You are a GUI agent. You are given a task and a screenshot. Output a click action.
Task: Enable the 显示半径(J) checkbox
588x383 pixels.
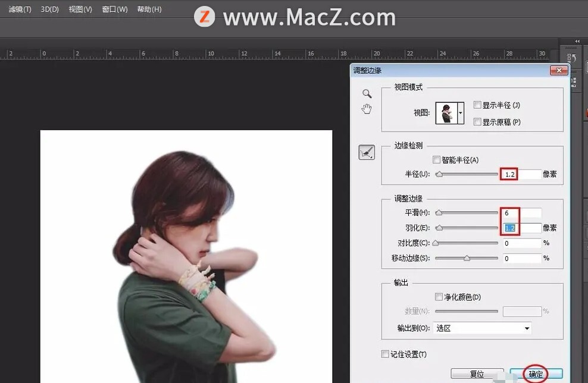click(x=478, y=105)
